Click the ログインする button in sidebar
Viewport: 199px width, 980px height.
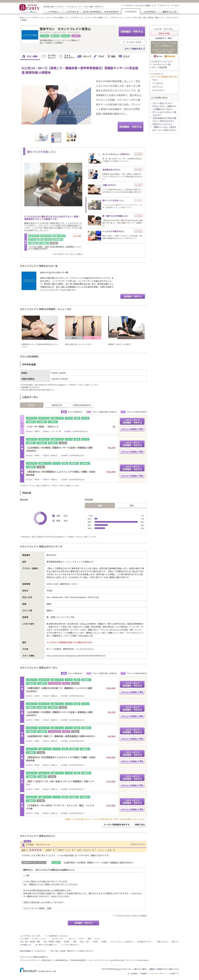[x=164, y=34]
